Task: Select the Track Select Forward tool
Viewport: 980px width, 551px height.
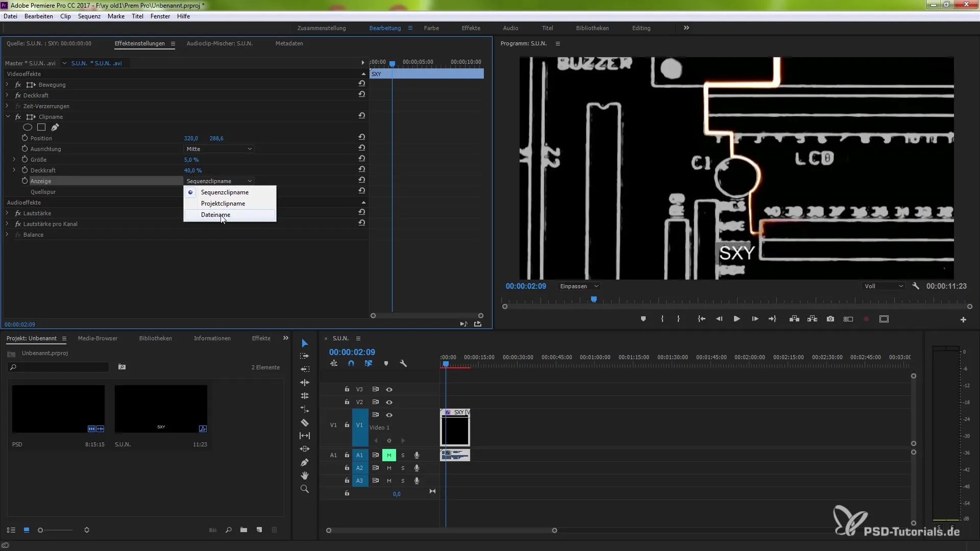Action: (x=305, y=356)
